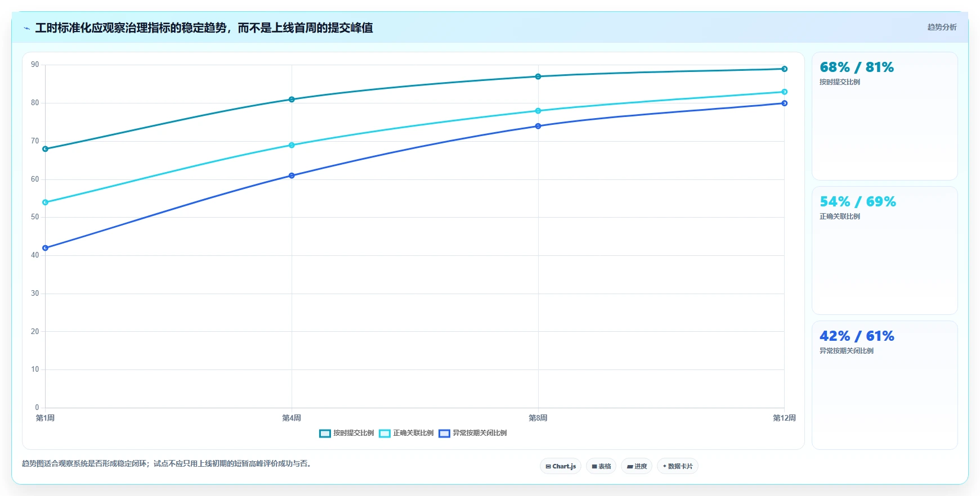Click the 第8周 axis label
This screenshot has width=980, height=496.
[538, 418]
